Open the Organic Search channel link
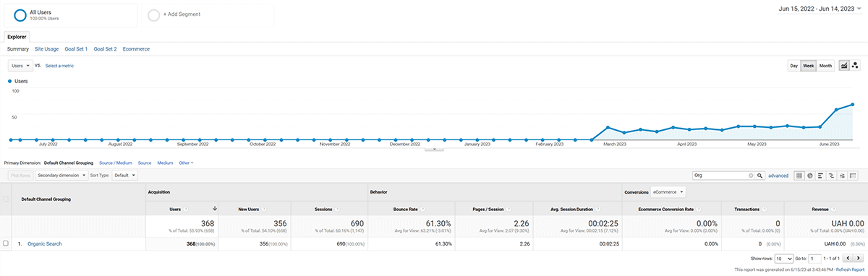Image resolution: width=868 pixels, height=276 pixels. point(45,243)
